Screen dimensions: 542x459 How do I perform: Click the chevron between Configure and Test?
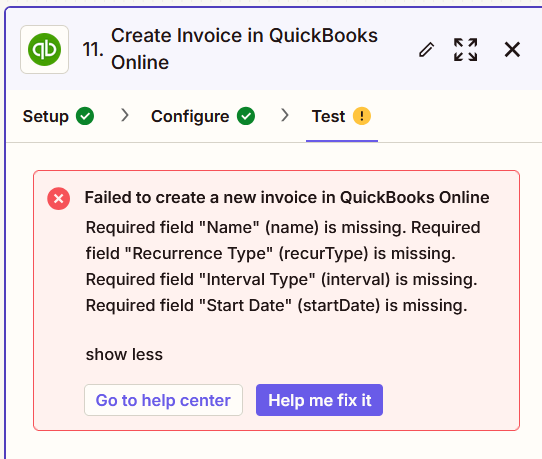click(x=285, y=115)
